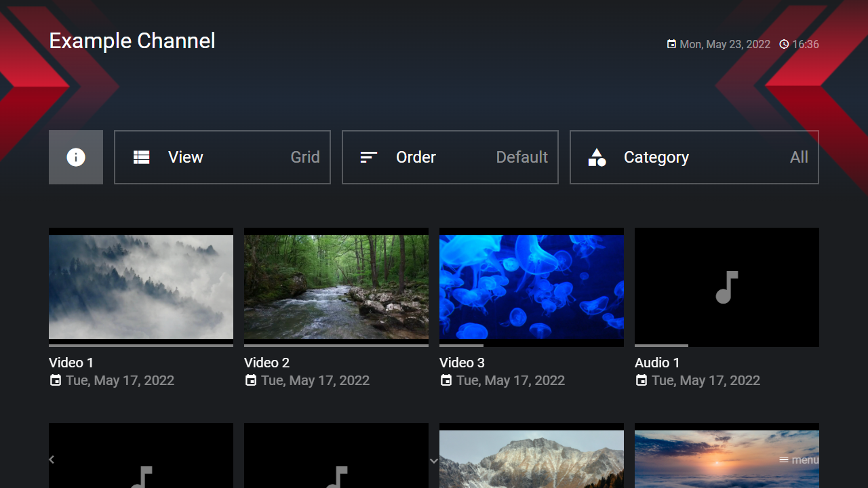The height and width of the screenshot is (488, 868).
Task: Click the Mon, May 23, 2022 date
Action: (x=725, y=44)
